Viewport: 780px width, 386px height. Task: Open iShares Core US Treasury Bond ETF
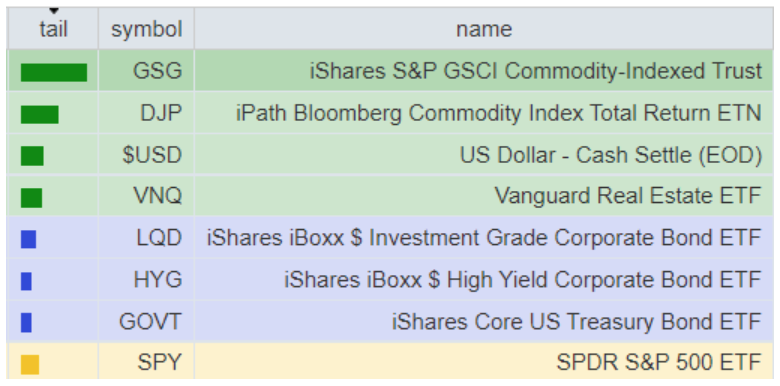tap(577, 322)
